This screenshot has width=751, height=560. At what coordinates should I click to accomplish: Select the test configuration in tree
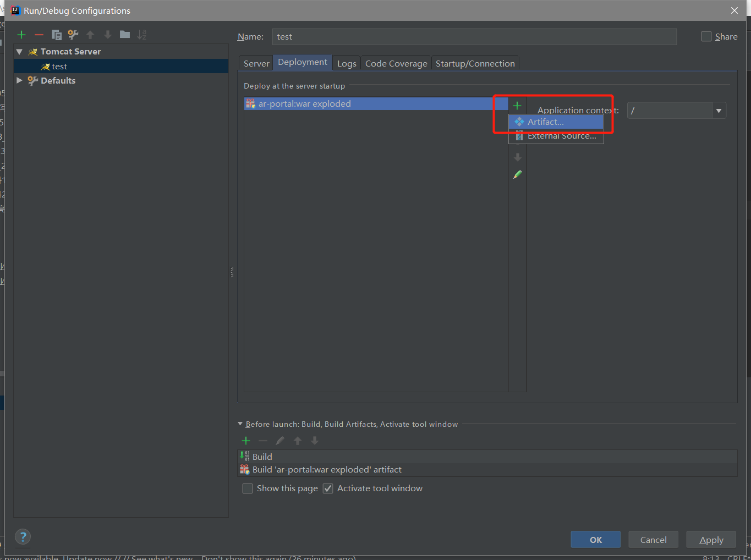click(x=121, y=66)
